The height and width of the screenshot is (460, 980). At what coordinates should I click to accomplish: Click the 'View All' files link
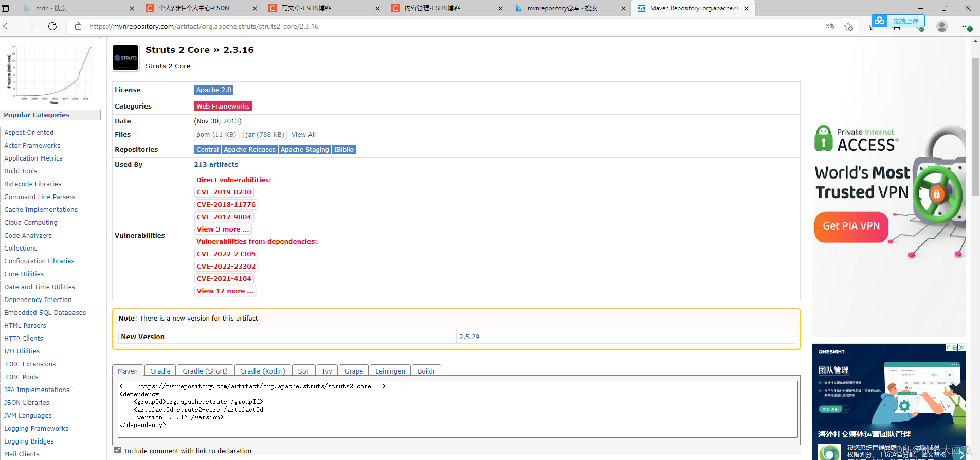(x=303, y=134)
